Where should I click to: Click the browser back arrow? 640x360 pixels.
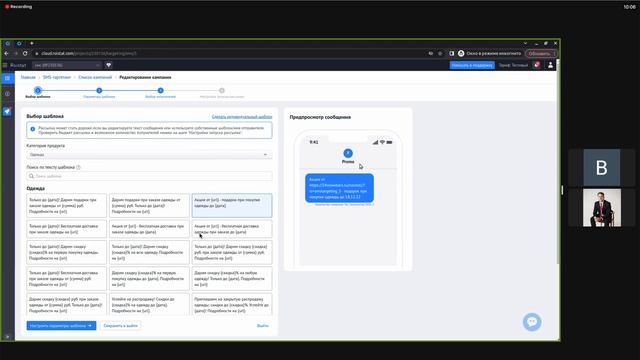pyautogui.click(x=6, y=53)
